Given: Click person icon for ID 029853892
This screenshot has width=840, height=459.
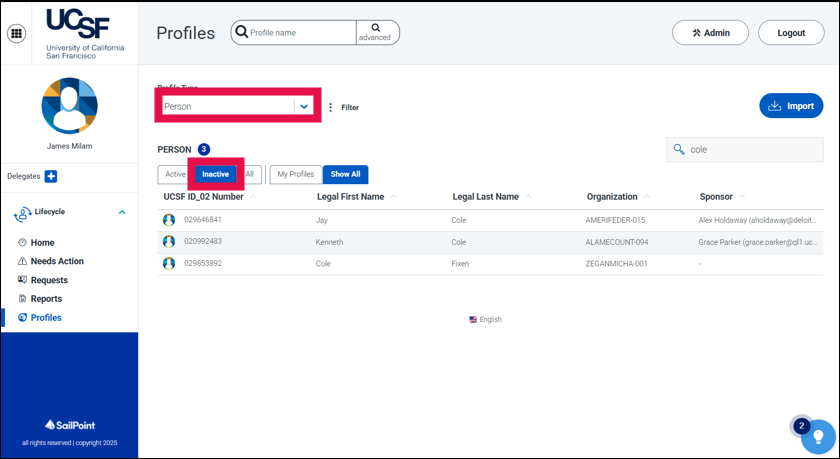Looking at the screenshot, I should (169, 264).
